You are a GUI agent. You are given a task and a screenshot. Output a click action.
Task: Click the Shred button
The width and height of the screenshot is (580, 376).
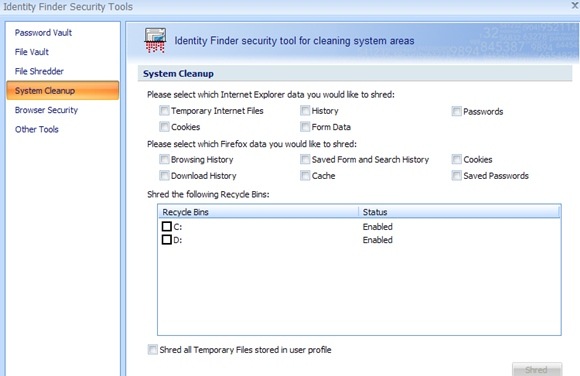click(x=537, y=369)
